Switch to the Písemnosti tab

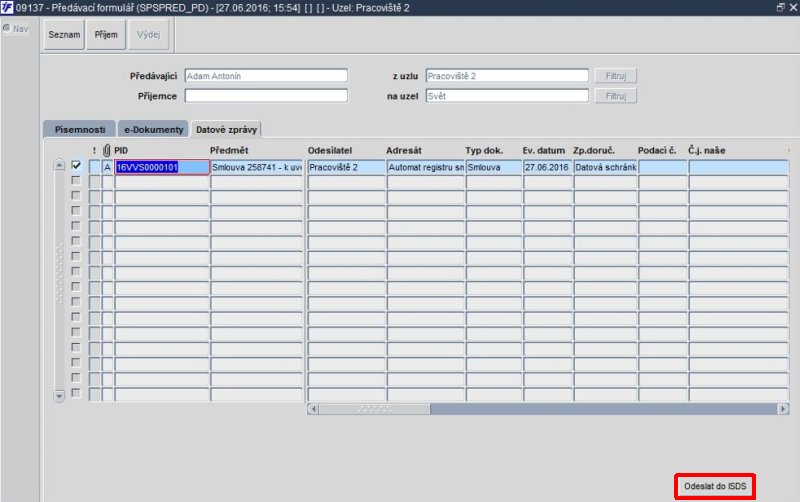coord(80,130)
